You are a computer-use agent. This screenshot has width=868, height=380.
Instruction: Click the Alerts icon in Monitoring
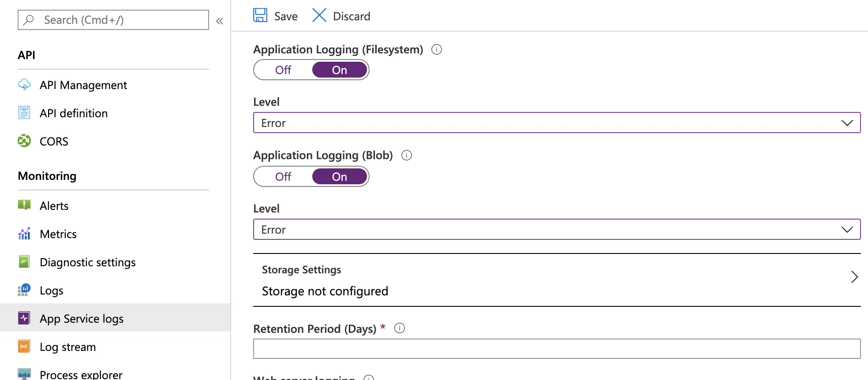24,205
